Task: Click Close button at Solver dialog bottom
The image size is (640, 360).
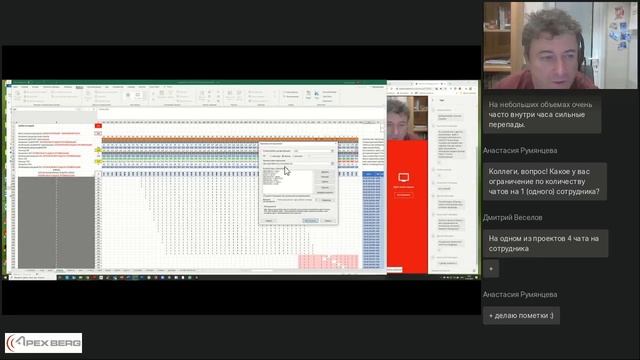Action: 328,221
